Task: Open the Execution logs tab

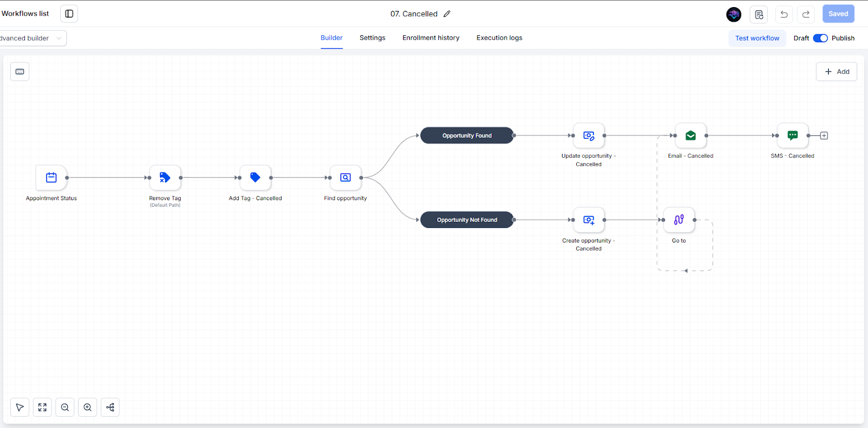Action: click(500, 38)
